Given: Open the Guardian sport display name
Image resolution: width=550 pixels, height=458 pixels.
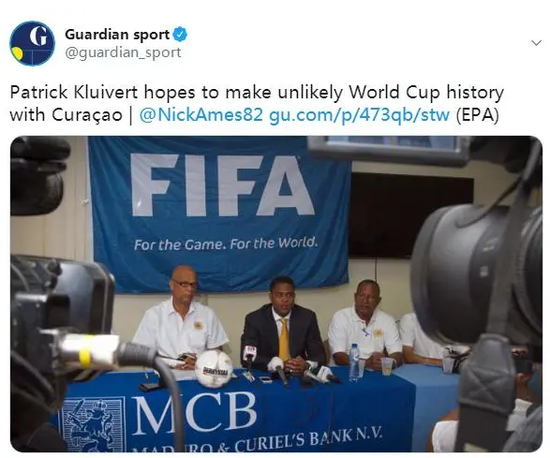Looking at the screenshot, I should (117, 34).
